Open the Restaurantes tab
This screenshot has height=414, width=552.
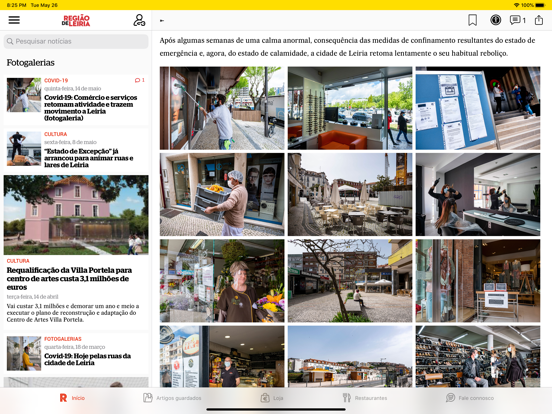point(365,398)
